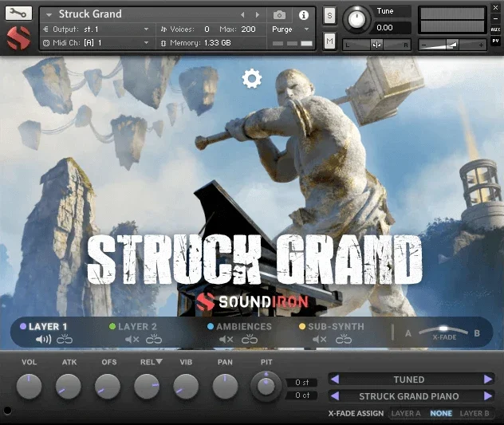The height and width of the screenshot is (425, 504).
Task: Click the ATK knob
Action: pyautogui.click(x=69, y=387)
